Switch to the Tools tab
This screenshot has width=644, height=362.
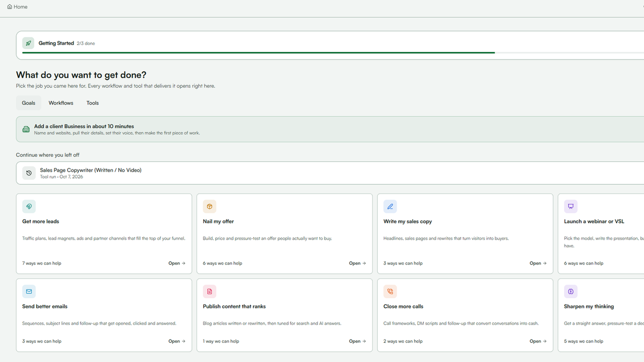tap(93, 103)
